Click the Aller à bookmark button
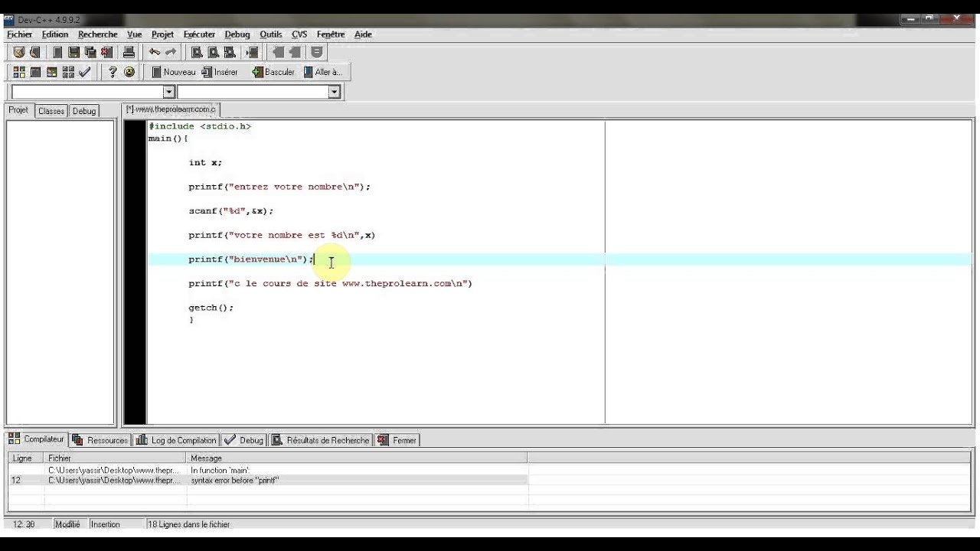 tap(322, 72)
